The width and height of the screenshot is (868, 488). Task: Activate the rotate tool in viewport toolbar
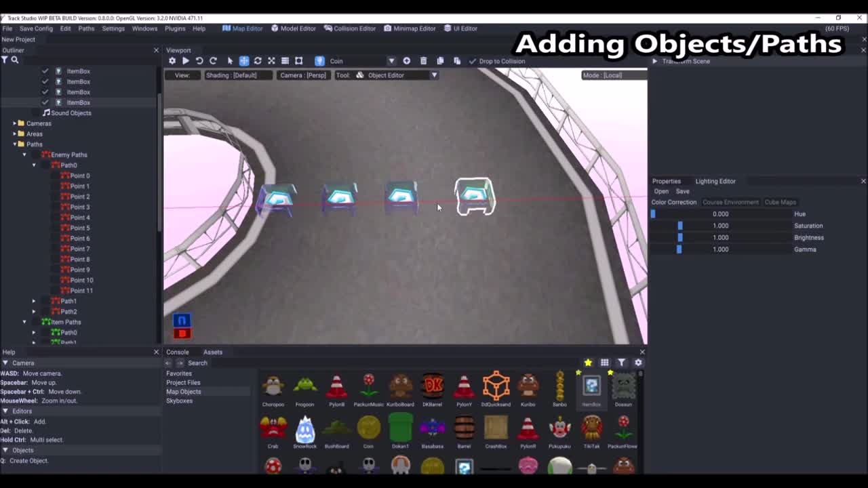pyautogui.click(x=258, y=61)
